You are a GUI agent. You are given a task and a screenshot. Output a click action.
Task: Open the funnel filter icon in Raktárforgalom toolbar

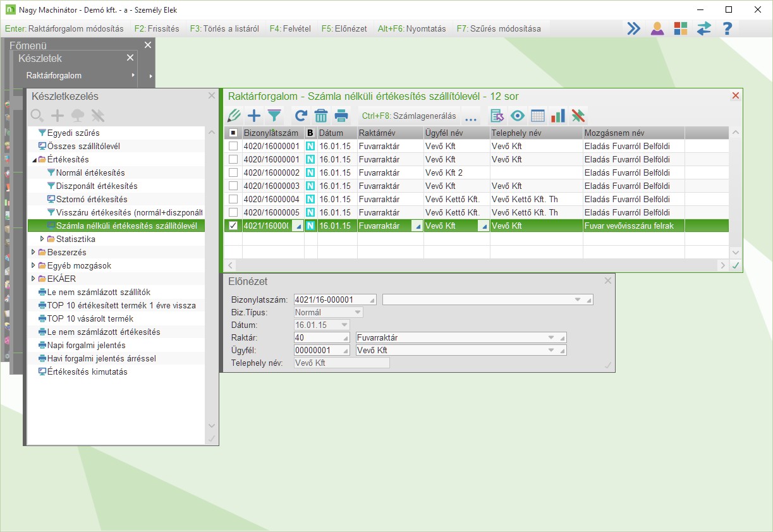[x=274, y=116]
